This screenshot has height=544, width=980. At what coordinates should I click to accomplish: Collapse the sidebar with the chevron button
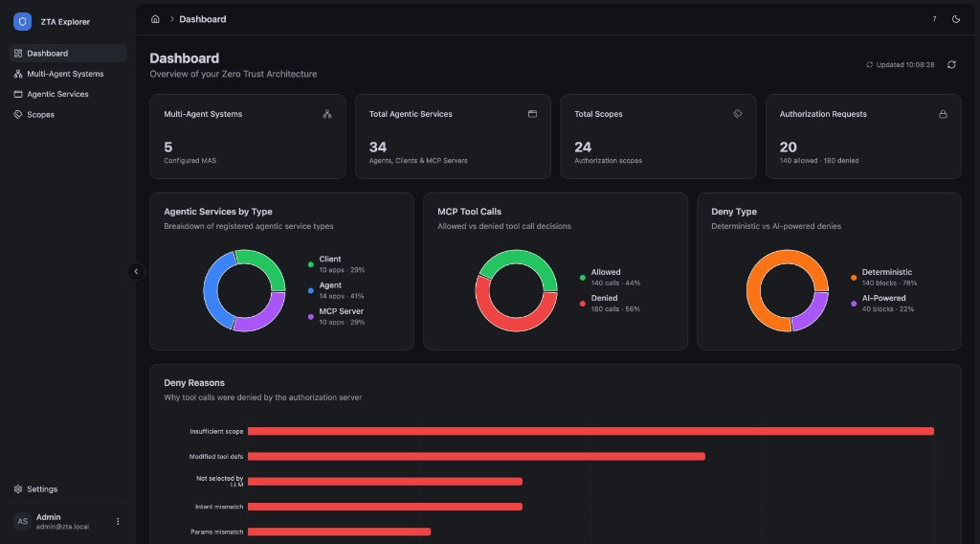136,271
